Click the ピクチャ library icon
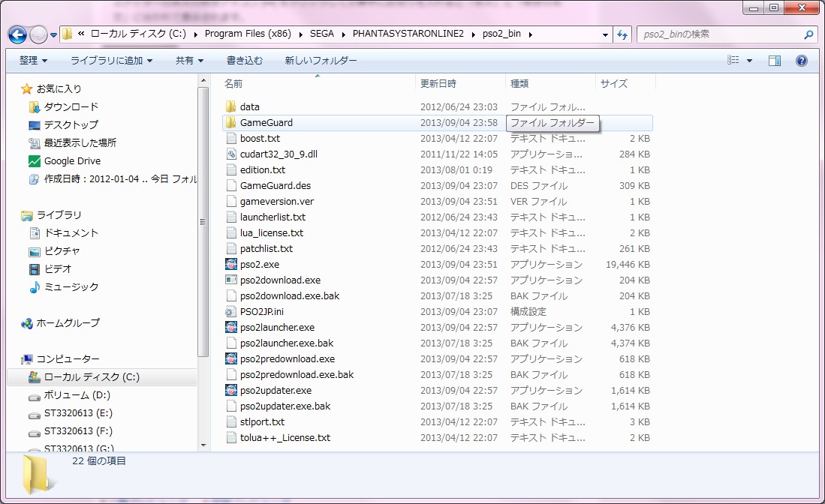Viewport: 825px width, 504px height. click(x=35, y=251)
